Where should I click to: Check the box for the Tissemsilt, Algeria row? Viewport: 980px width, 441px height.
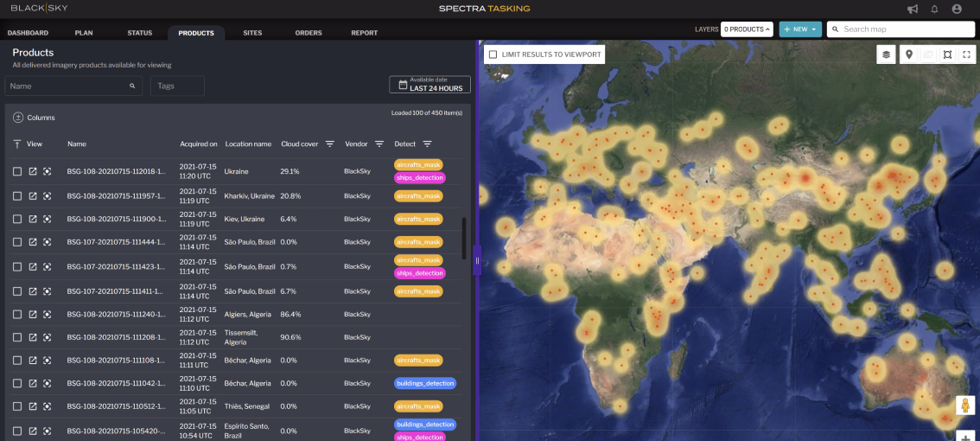pyautogui.click(x=17, y=337)
